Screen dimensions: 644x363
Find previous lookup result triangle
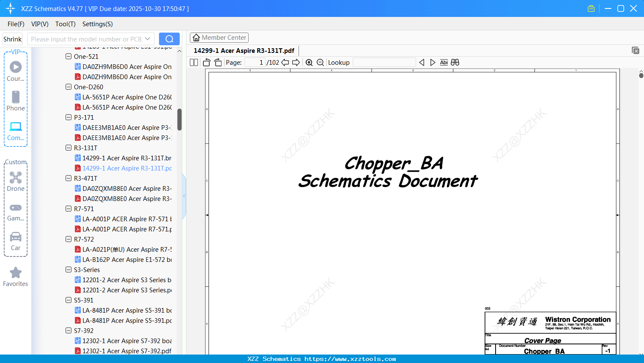[422, 63]
